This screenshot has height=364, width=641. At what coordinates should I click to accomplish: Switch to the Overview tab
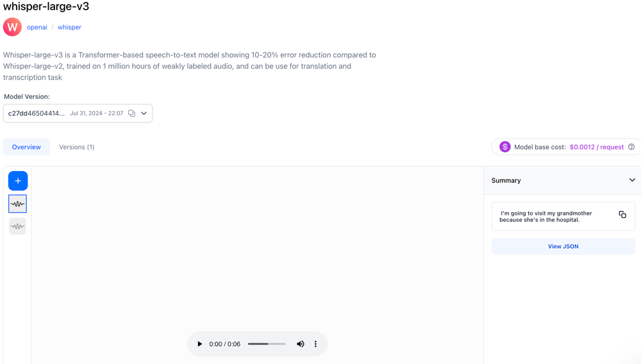pos(26,147)
